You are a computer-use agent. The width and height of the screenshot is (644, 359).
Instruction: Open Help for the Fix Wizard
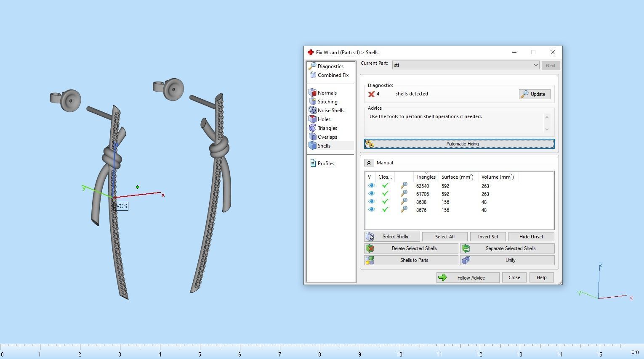coord(542,277)
